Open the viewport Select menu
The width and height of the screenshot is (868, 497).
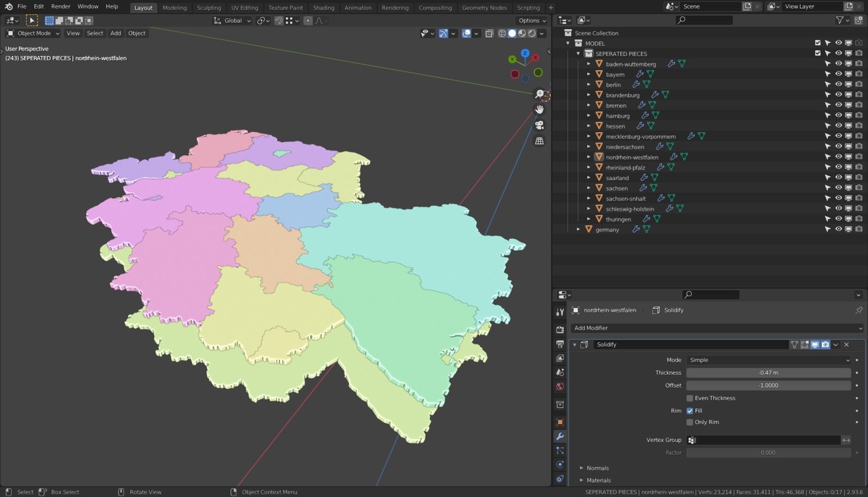(x=95, y=33)
